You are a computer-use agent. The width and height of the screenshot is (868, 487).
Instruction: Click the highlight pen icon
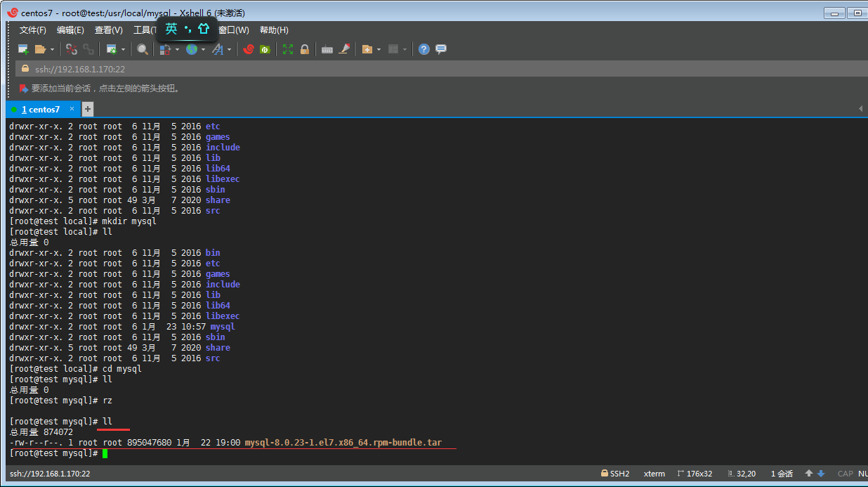click(x=344, y=49)
